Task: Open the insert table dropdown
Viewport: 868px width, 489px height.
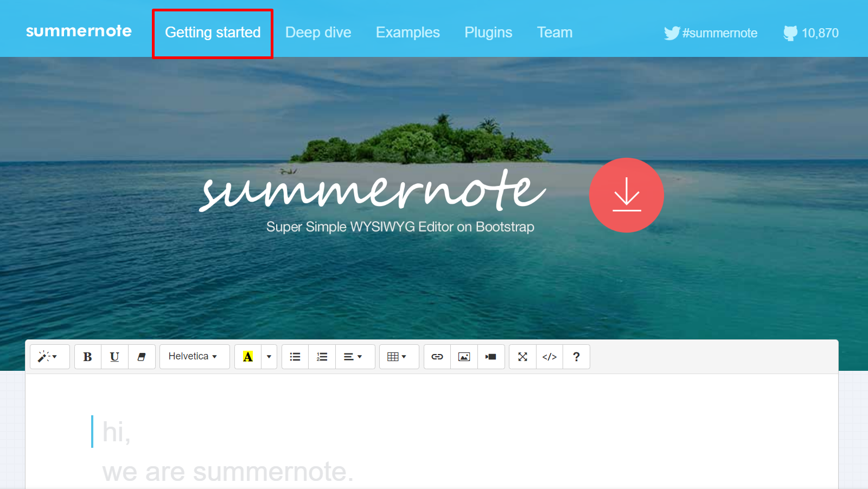Action: click(399, 357)
